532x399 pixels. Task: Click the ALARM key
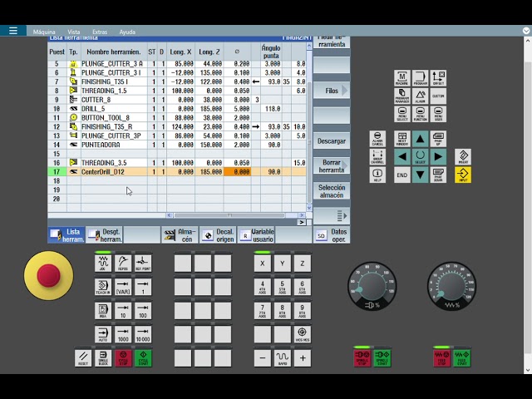coord(420,96)
